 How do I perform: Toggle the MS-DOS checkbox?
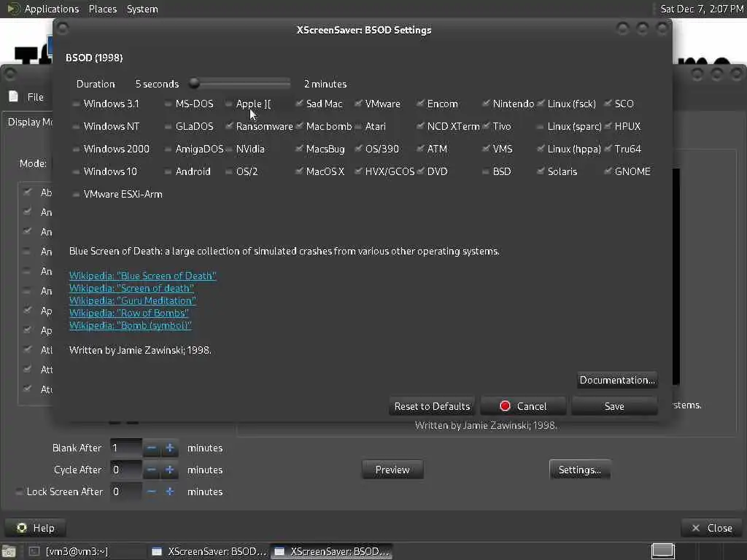click(x=168, y=104)
